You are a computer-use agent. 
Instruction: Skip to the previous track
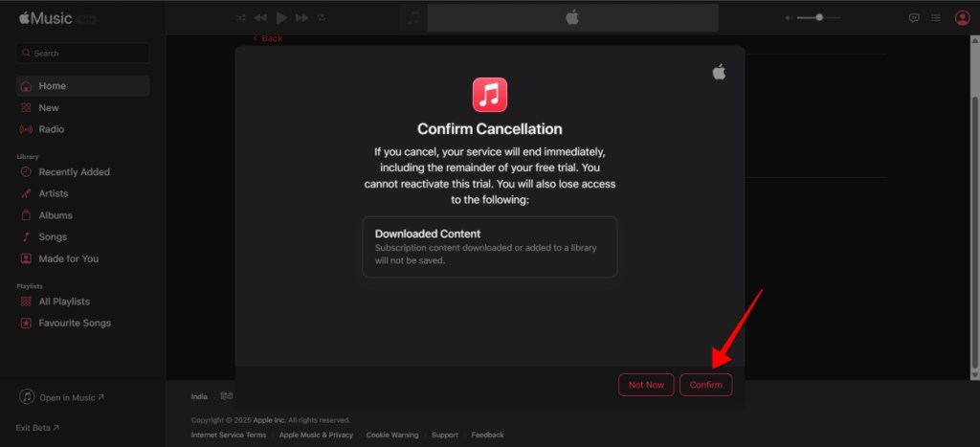pyautogui.click(x=260, y=18)
